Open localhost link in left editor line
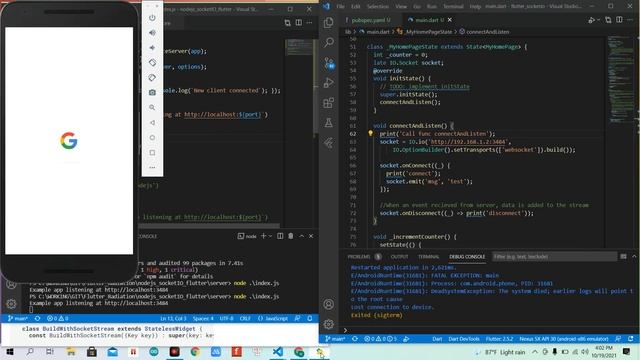This screenshot has height=360, width=640. 222,114
